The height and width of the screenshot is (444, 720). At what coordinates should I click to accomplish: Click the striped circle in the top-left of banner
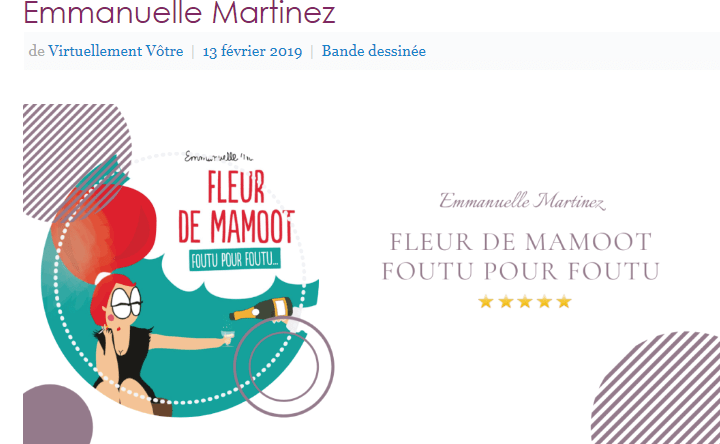point(77,162)
